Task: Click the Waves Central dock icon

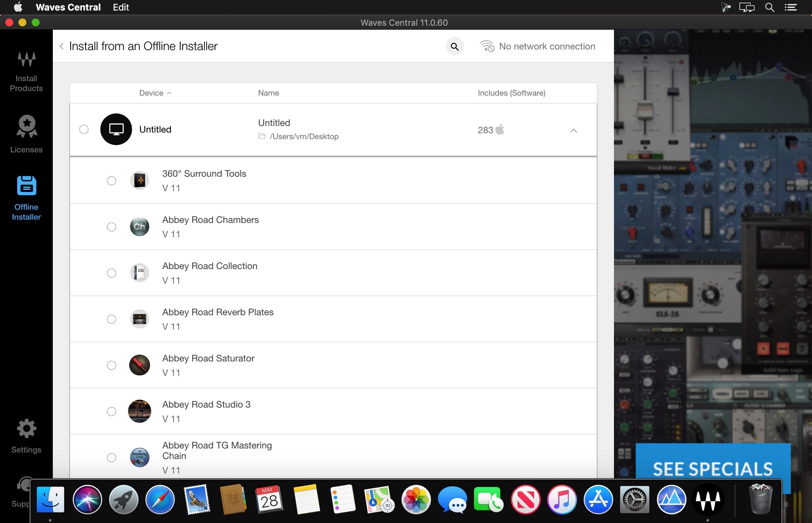Action: [708, 499]
